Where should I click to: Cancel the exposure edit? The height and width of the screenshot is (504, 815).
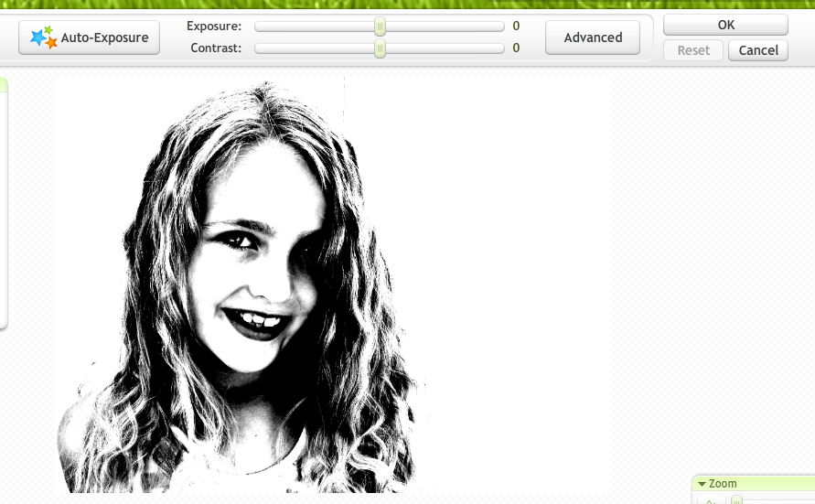click(x=758, y=50)
